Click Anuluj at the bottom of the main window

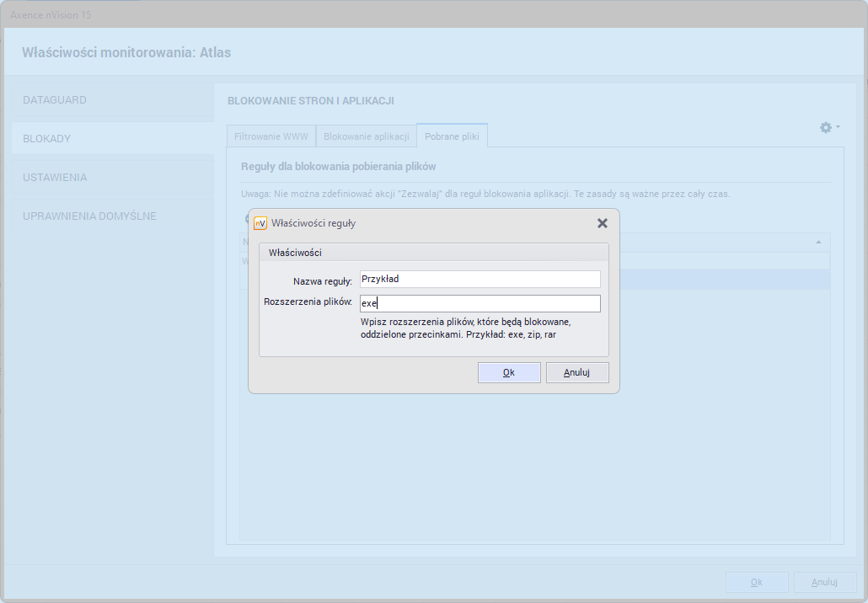[824, 582]
